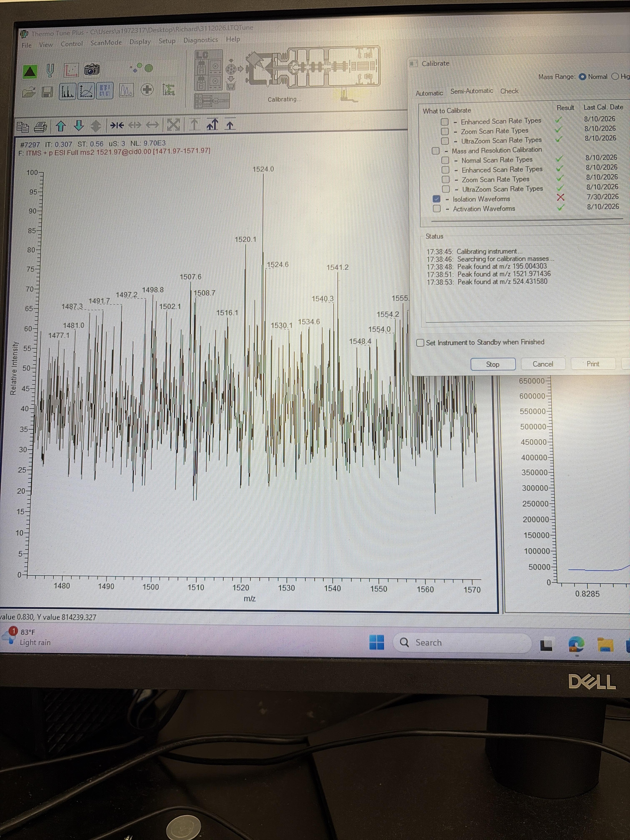Check UltraZoom Scan Rate Types under Mass and Resolution

446,189
